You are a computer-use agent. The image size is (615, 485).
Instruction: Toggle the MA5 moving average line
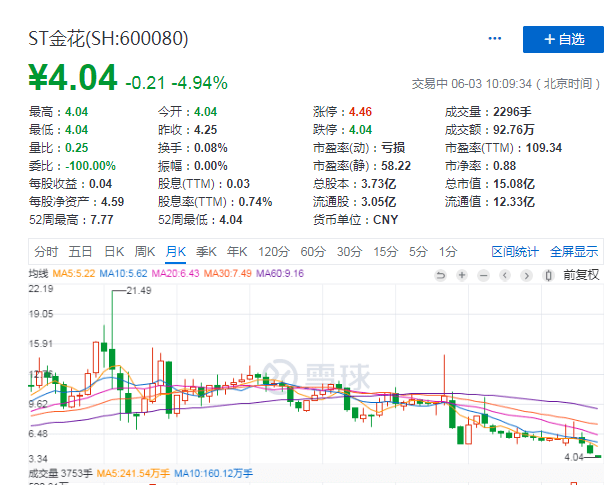[x=75, y=274]
